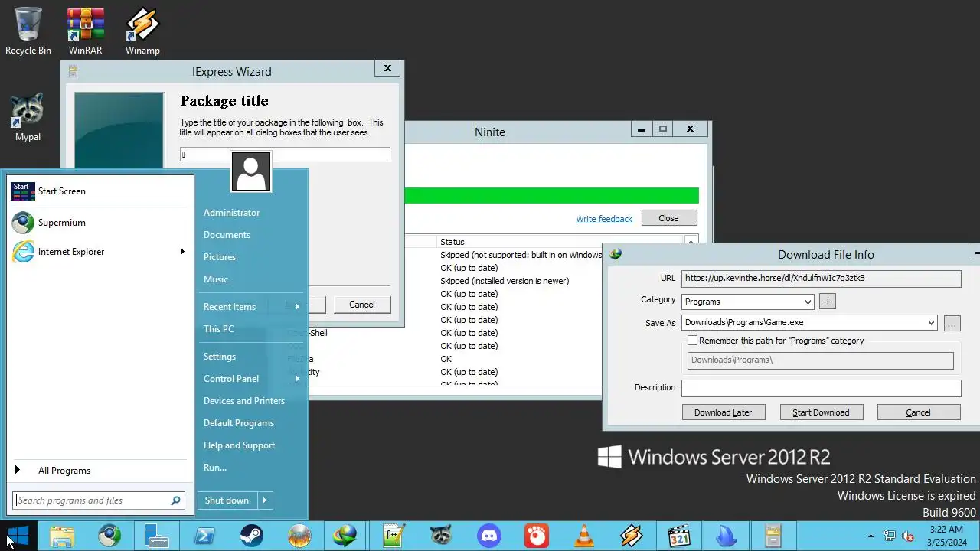Open the Mypal desktop shortcut
Image resolution: width=980 pixels, height=551 pixels.
28,118
